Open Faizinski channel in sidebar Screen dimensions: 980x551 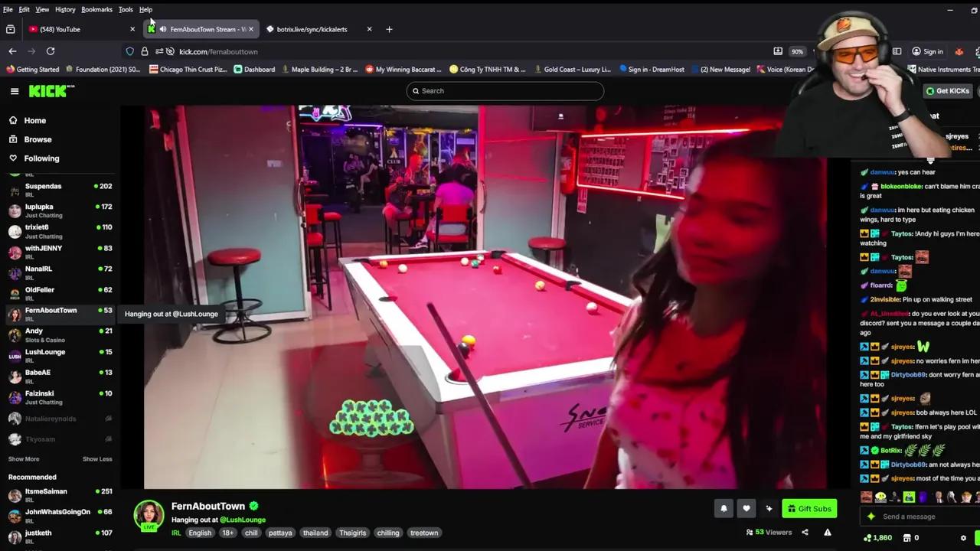click(60, 396)
